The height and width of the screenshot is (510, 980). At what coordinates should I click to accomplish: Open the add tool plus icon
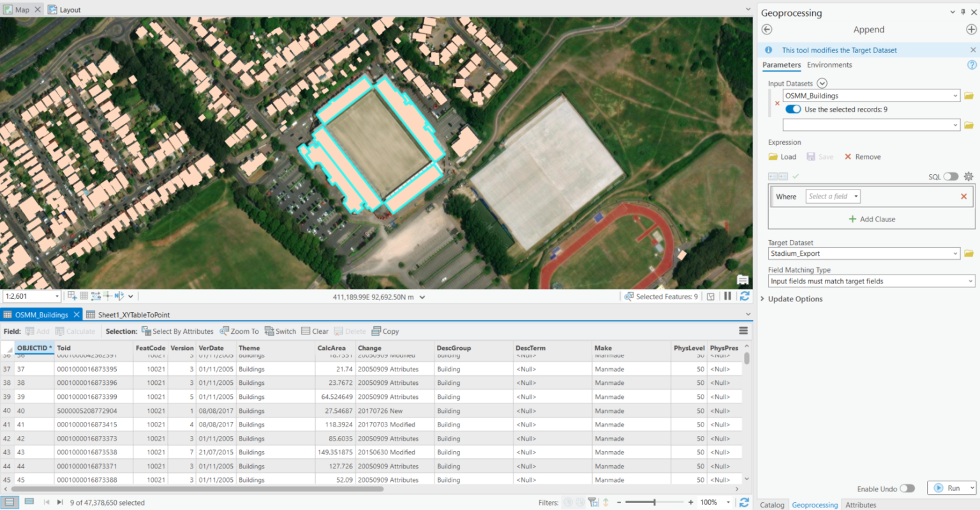tap(971, 29)
